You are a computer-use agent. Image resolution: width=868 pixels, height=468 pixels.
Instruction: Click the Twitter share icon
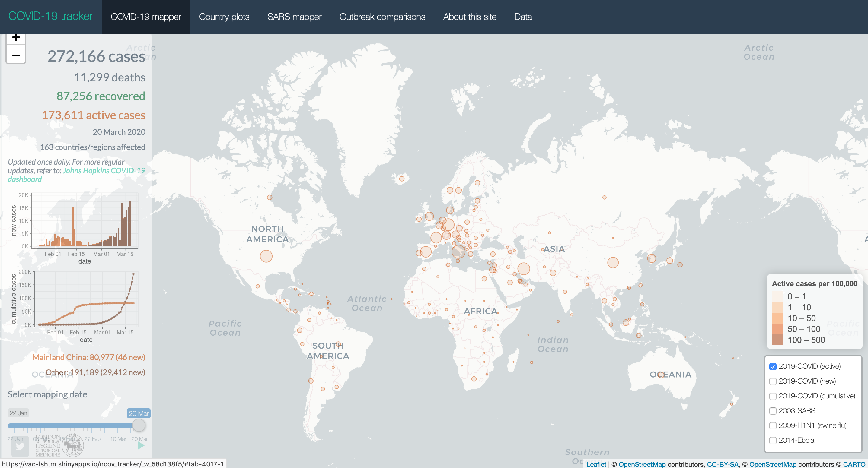tap(20, 447)
